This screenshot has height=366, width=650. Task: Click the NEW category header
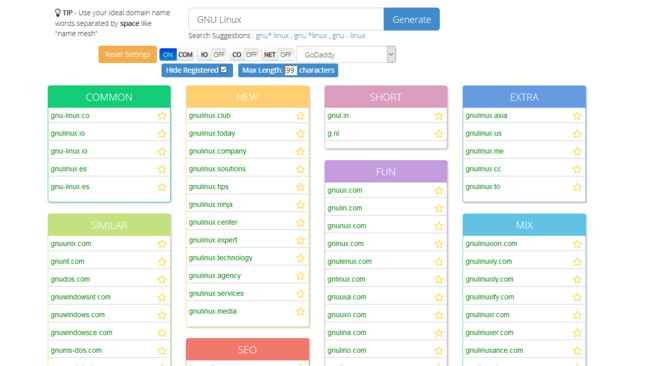pyautogui.click(x=247, y=97)
